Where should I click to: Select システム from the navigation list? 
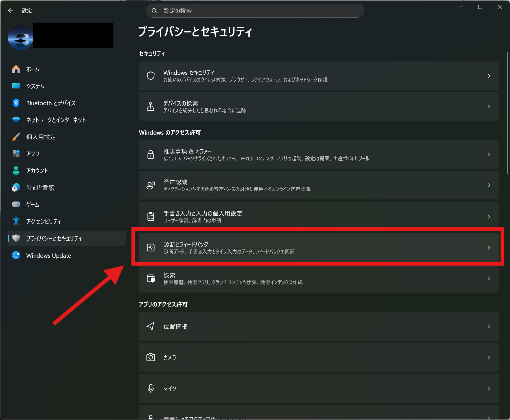point(67,86)
